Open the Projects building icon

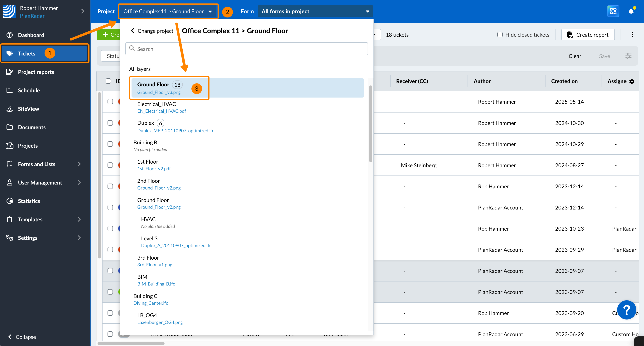(9, 146)
